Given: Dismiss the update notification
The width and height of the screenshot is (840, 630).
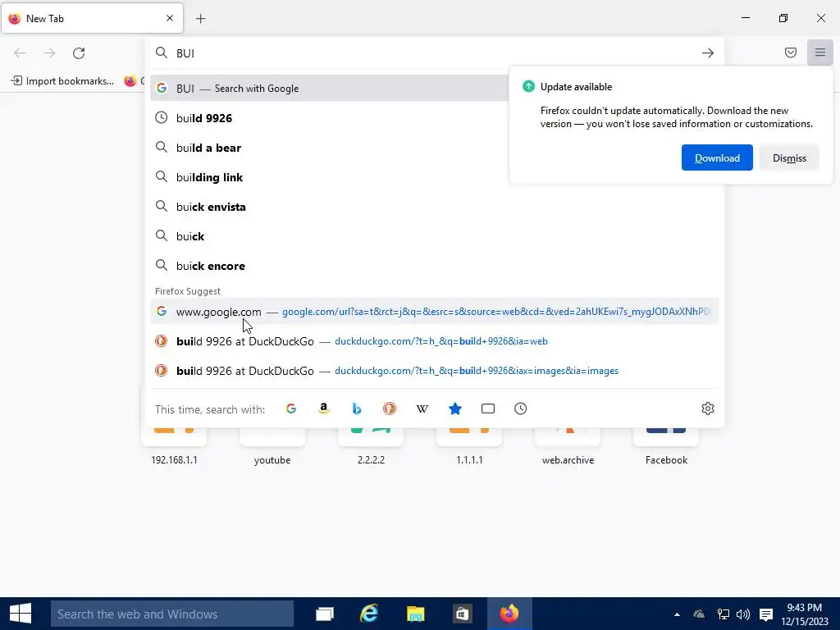Looking at the screenshot, I should [789, 157].
